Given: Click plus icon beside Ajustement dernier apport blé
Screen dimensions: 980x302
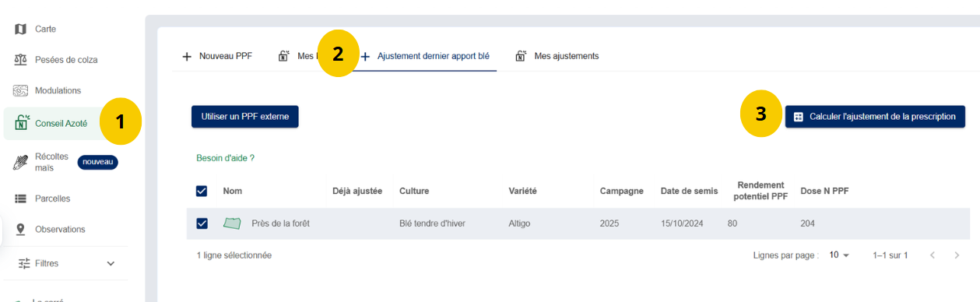Looking at the screenshot, I should click(365, 56).
